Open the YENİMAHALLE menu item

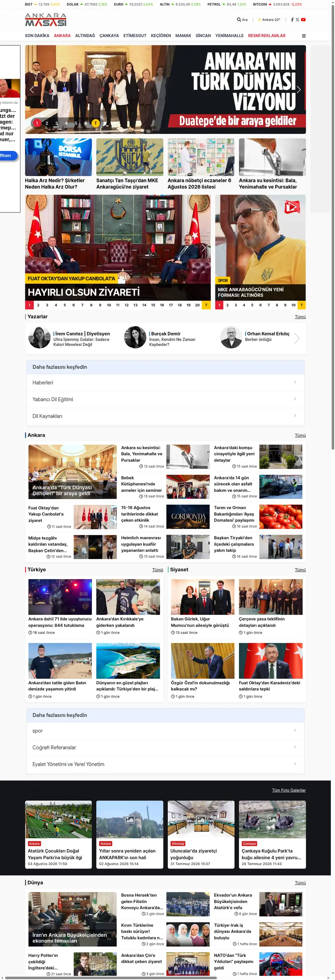coord(229,36)
